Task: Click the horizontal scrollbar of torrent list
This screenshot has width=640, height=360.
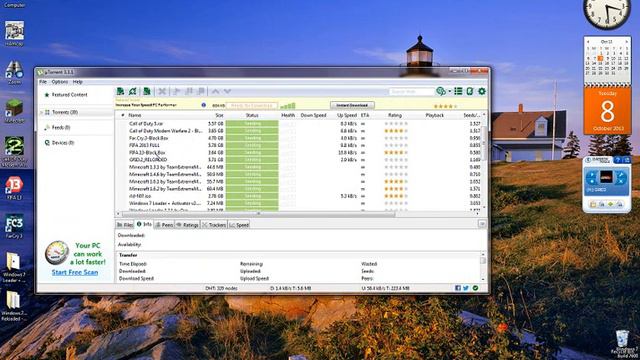Action: coord(258,213)
